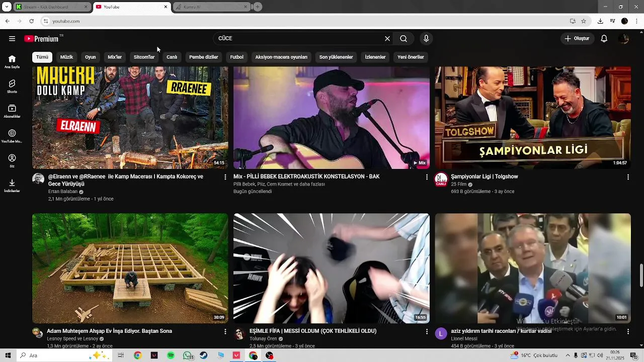Open Spotify from the taskbar
This screenshot has width=644, height=362.
coord(171,355)
